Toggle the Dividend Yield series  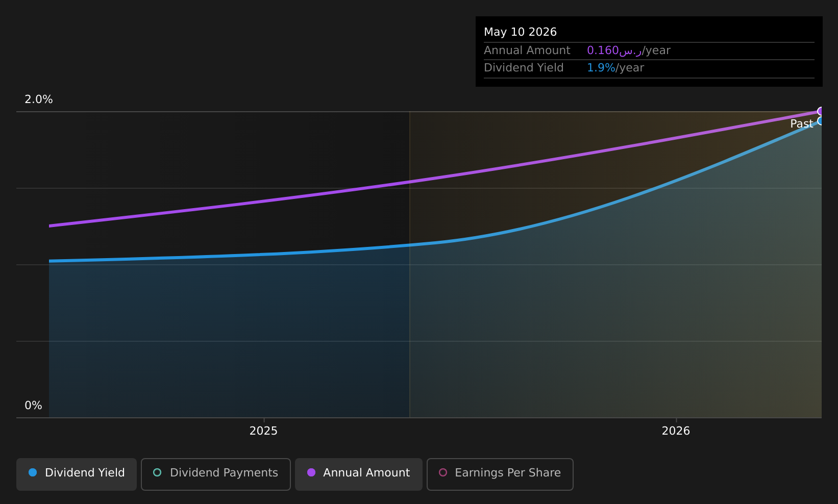(77, 474)
